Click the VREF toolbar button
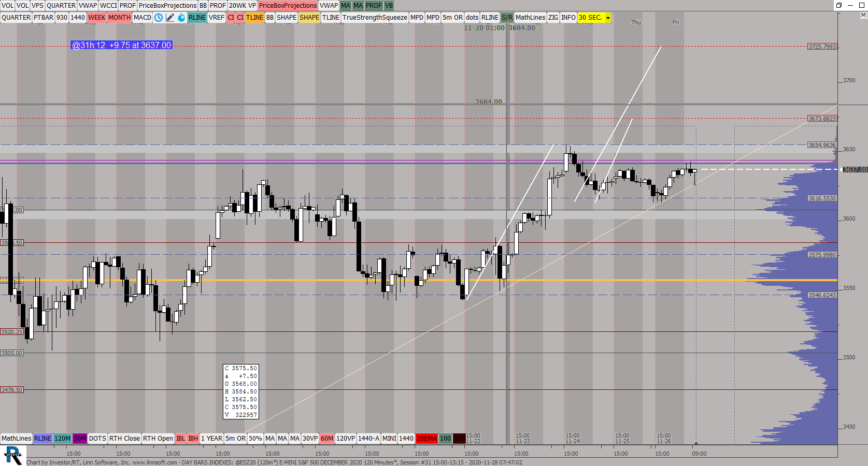 pyautogui.click(x=217, y=17)
